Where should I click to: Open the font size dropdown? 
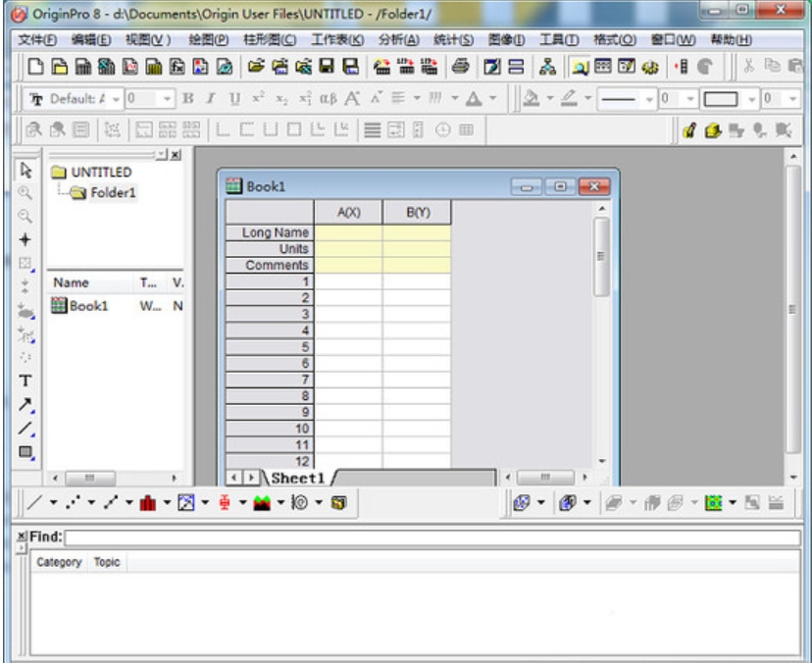click(167, 98)
